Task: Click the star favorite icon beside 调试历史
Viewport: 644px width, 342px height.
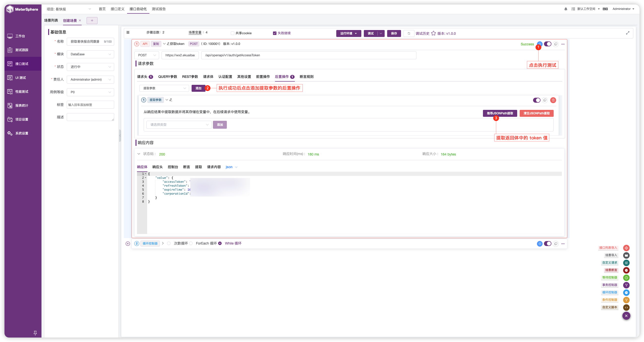Action: click(434, 33)
